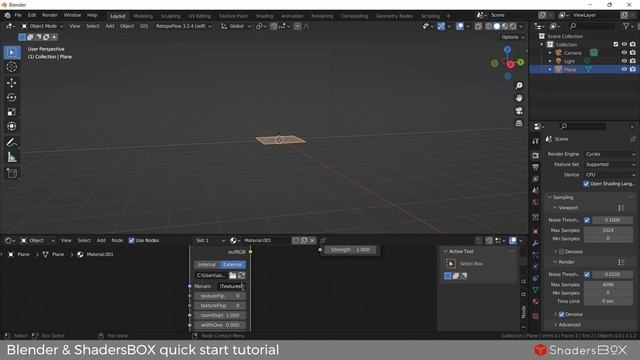The width and height of the screenshot is (640, 360).
Task: Collapse the Sampling panel
Action: pyautogui.click(x=562, y=198)
